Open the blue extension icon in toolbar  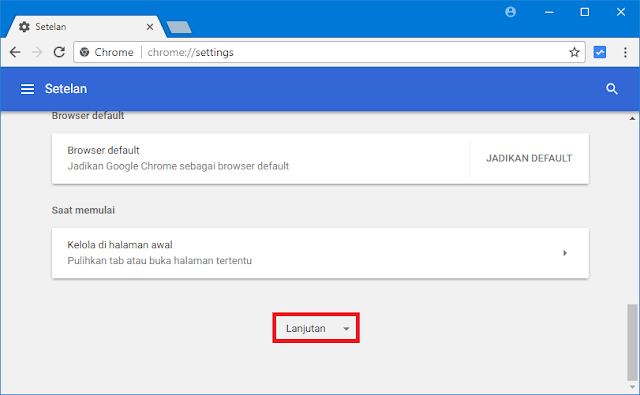click(600, 52)
